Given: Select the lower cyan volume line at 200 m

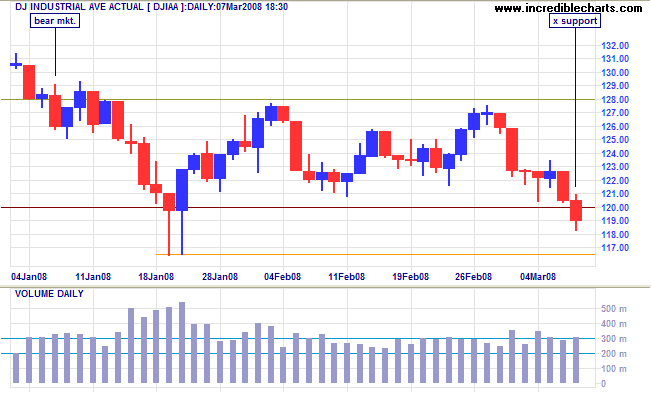Looking at the screenshot, I should click(298, 353).
